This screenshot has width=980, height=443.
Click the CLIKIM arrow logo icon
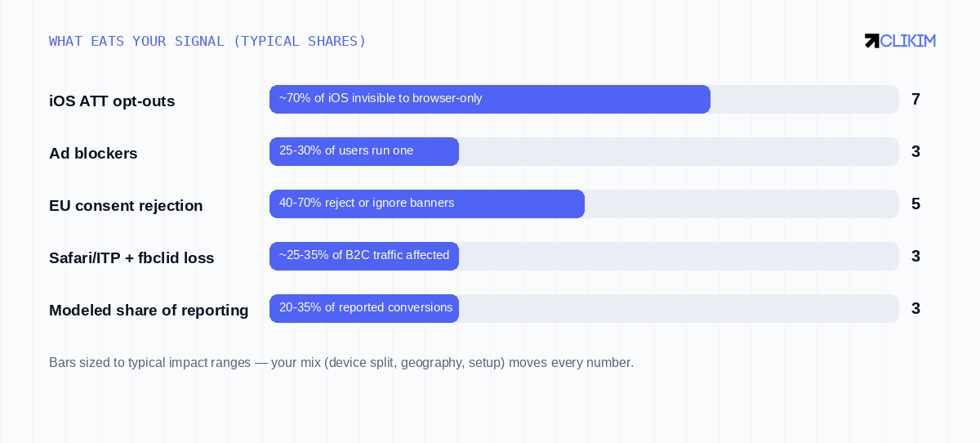click(871, 41)
